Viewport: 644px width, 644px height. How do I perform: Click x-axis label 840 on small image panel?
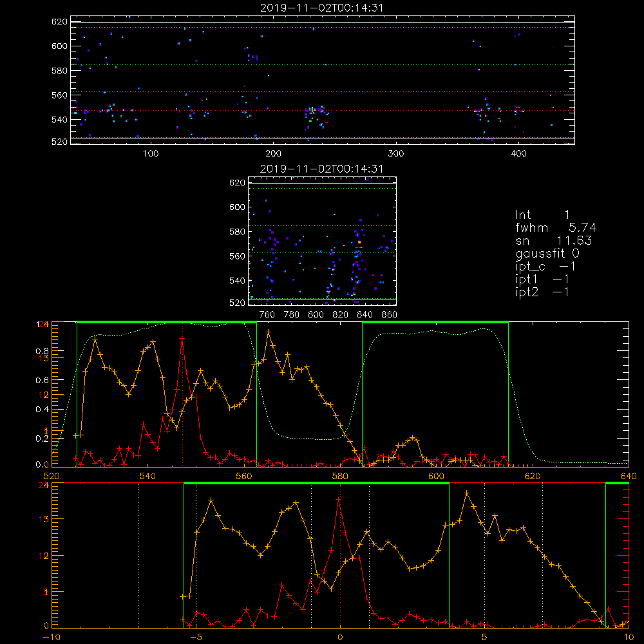point(365,314)
